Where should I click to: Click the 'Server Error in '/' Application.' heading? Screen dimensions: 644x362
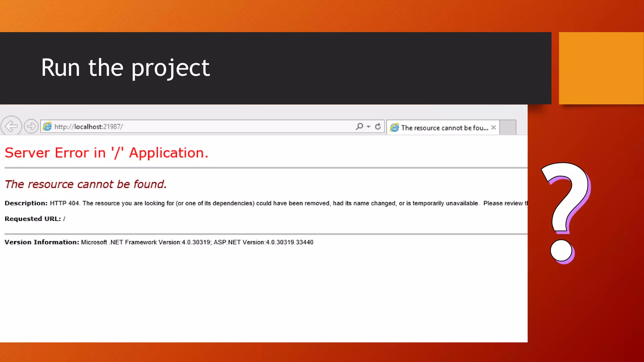106,153
